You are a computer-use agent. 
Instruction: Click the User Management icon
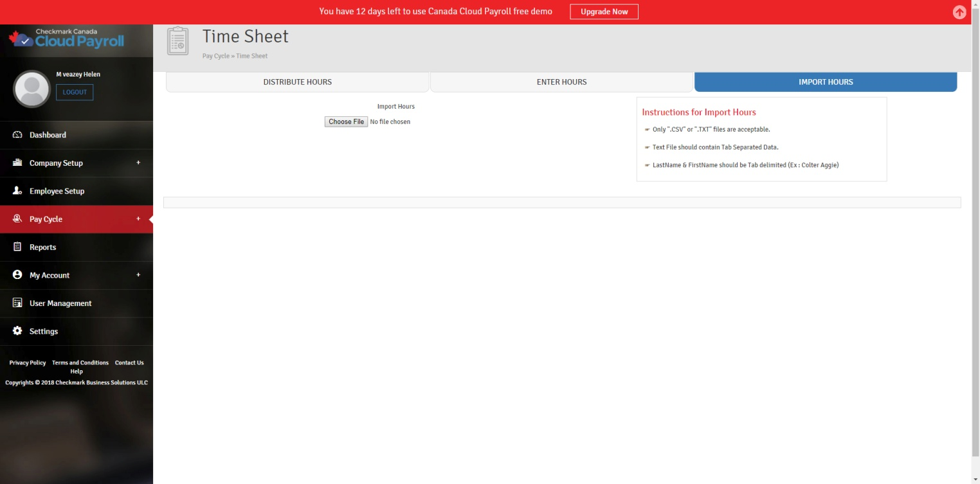coord(17,303)
